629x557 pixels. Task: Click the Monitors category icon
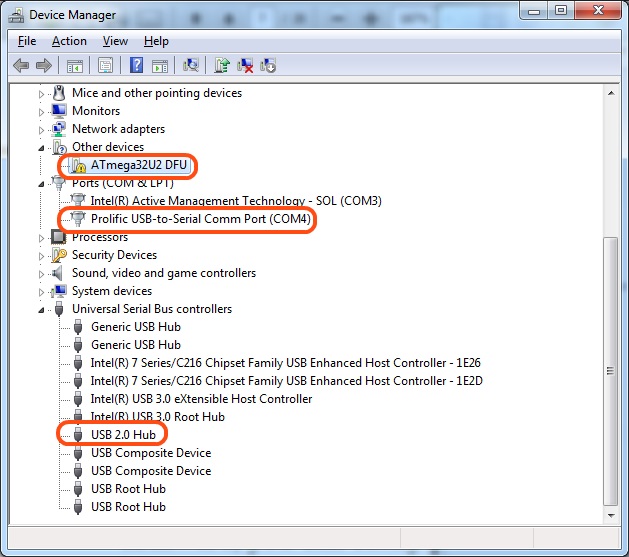point(59,111)
